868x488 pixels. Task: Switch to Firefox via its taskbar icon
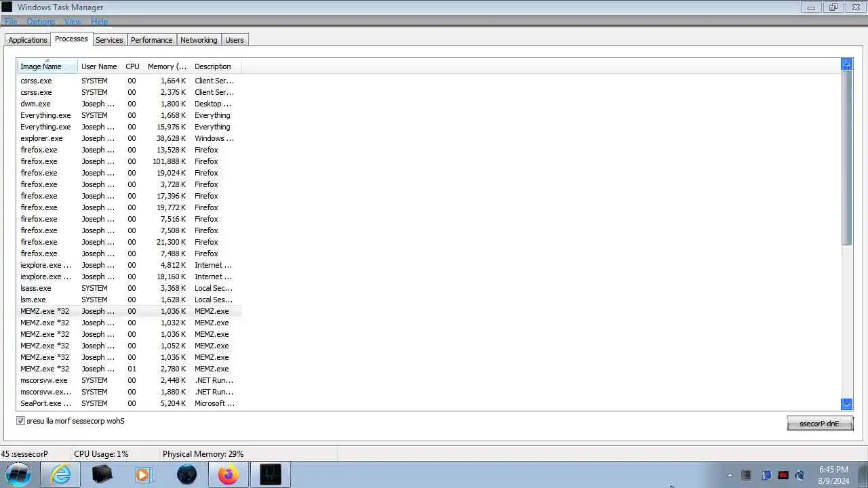coord(228,474)
